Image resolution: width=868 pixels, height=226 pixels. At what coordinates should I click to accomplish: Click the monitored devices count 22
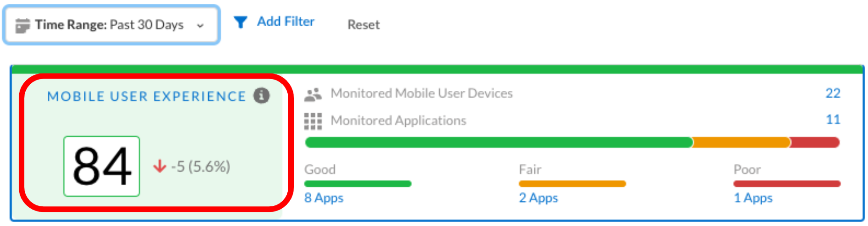[x=832, y=93]
